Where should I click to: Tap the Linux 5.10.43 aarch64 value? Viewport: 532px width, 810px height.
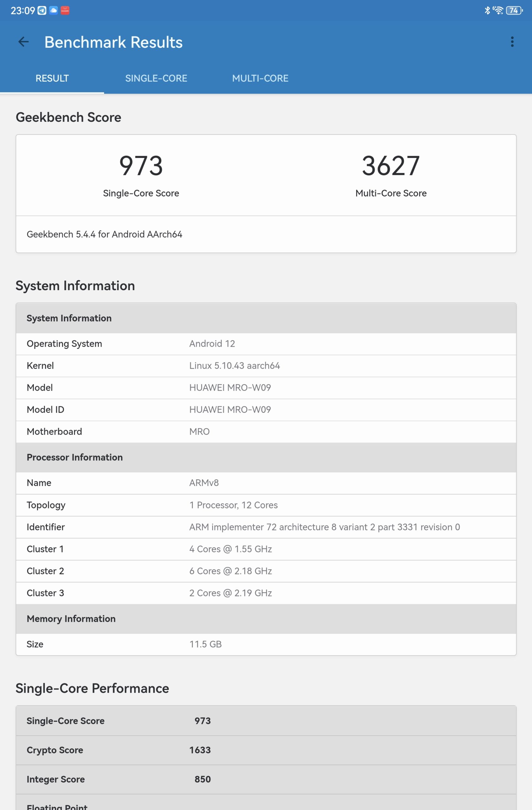pos(235,365)
